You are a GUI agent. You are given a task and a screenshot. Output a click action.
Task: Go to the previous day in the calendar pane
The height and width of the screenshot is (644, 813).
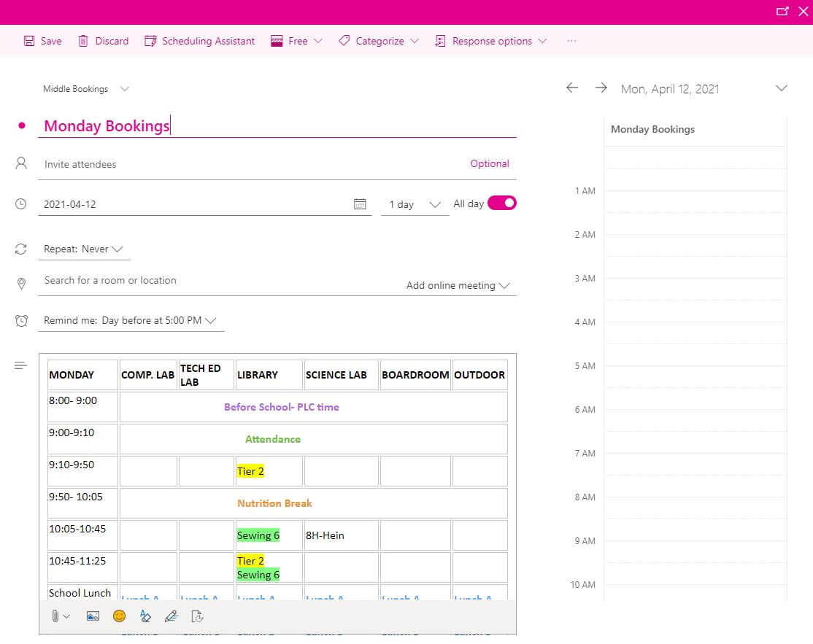[572, 88]
